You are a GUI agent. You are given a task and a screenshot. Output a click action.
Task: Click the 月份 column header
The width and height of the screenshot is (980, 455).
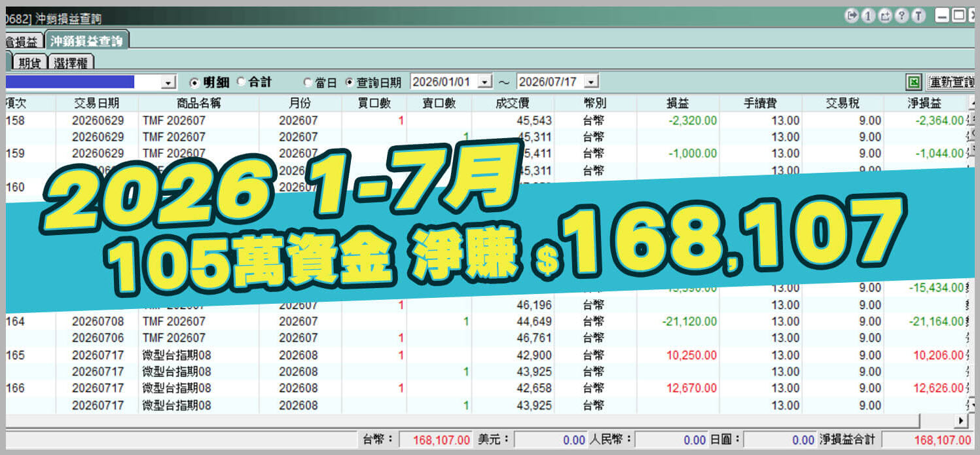pos(300,103)
